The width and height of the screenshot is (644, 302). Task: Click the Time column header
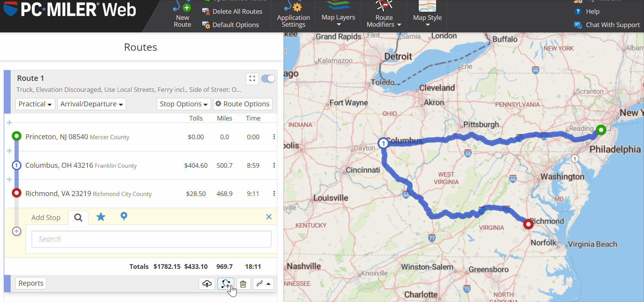point(253,118)
